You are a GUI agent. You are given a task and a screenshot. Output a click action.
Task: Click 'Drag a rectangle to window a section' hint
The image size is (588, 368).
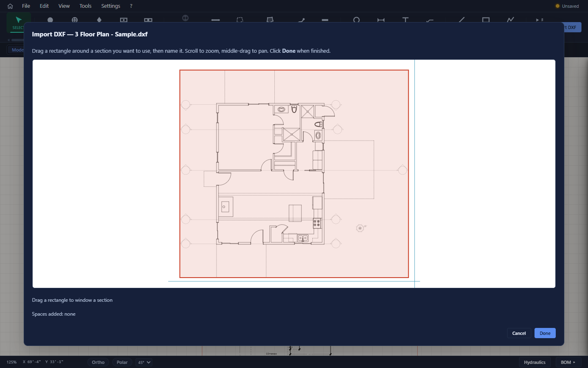tap(72, 300)
